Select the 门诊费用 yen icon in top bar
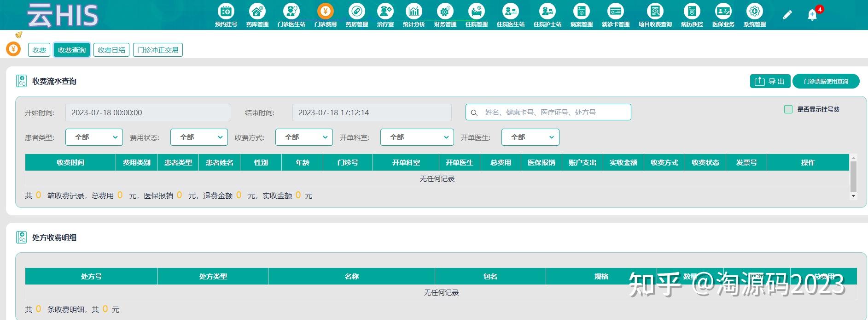This screenshot has height=320, width=868. 325,11
